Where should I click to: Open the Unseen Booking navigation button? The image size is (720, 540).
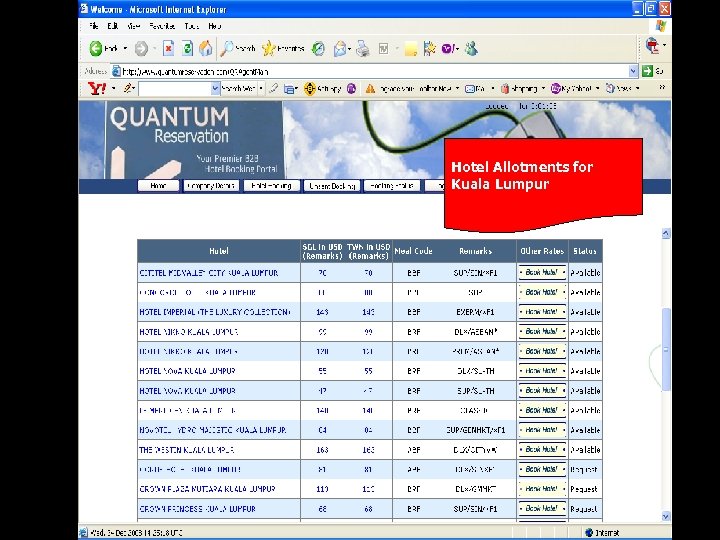click(x=332, y=186)
